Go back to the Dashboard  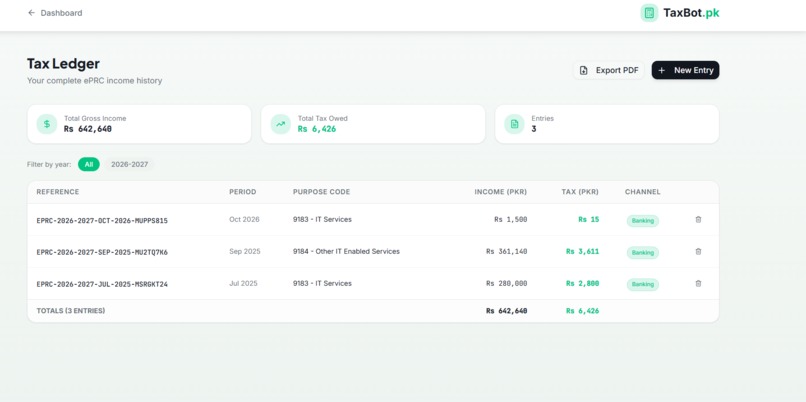[x=55, y=13]
